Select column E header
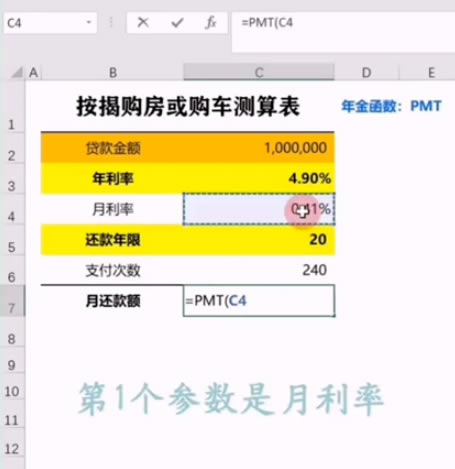 pyautogui.click(x=431, y=72)
